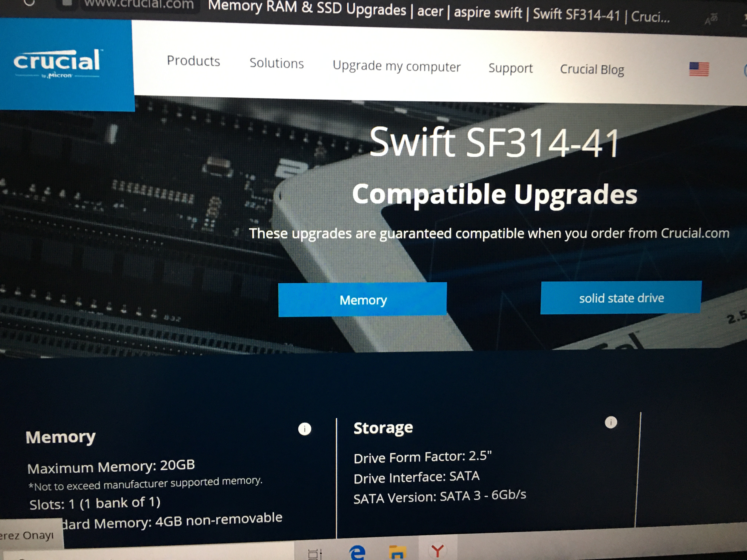Open the Support menu
Image resolution: width=747 pixels, height=560 pixels.
[511, 68]
